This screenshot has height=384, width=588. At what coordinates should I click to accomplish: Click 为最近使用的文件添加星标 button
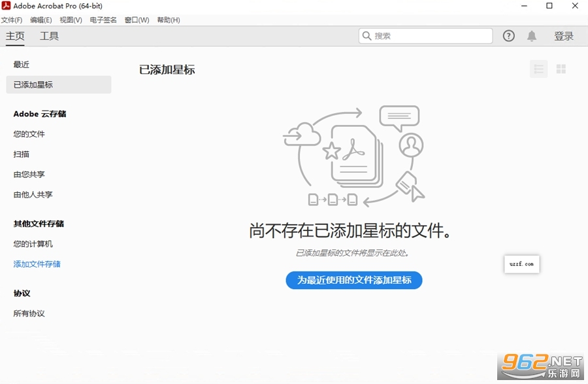click(354, 280)
